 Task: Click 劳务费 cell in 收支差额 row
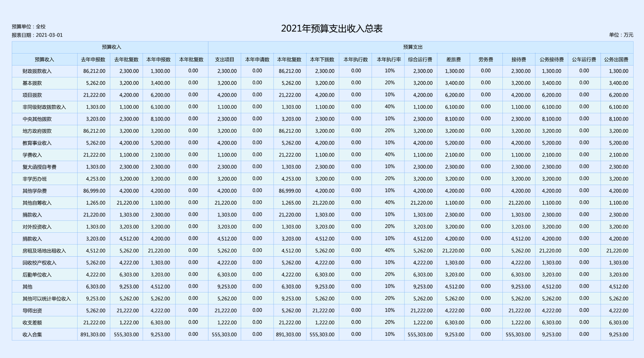click(486, 323)
